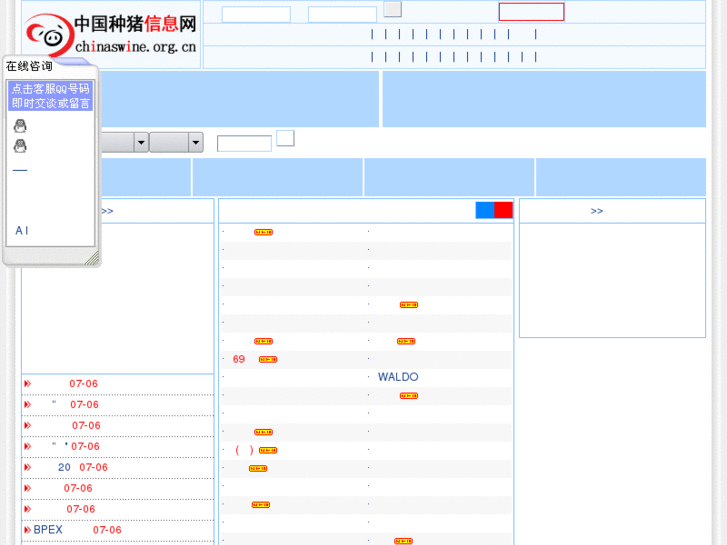The width and height of the screenshot is (727, 545).
Task: Click the second QQ penguin contact icon
Action: pyautogui.click(x=20, y=146)
